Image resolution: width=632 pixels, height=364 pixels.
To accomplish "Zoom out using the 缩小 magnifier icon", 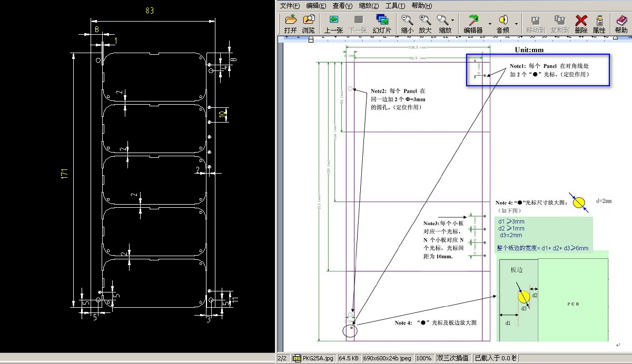I will coord(407,24).
